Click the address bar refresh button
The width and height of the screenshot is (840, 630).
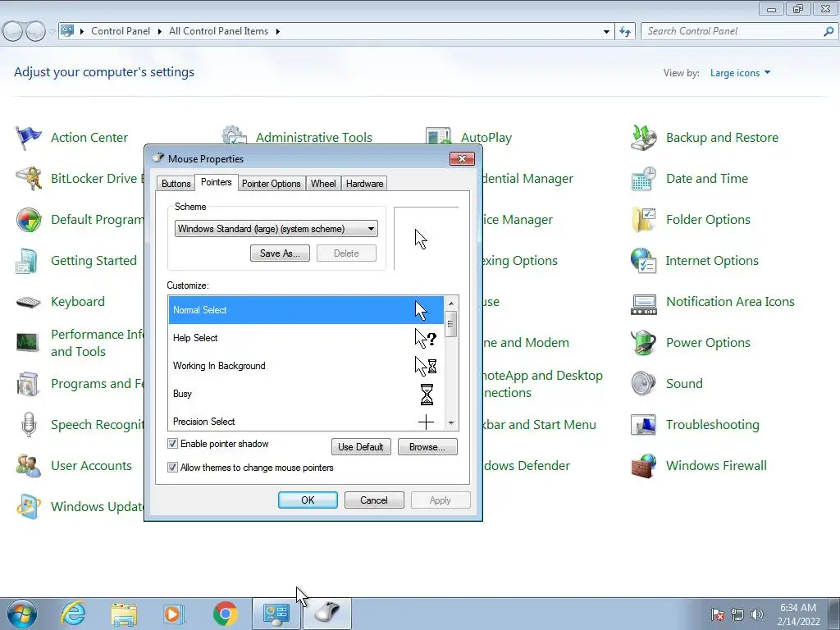(x=625, y=32)
